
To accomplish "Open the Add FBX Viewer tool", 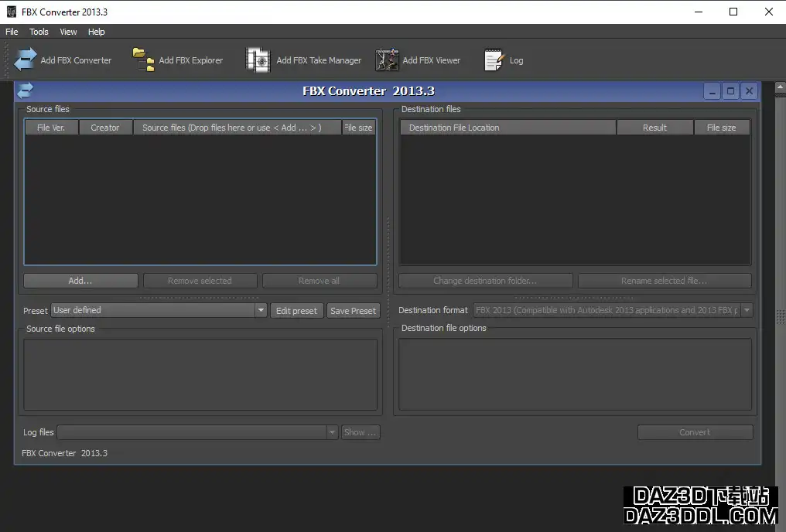I will [418, 60].
